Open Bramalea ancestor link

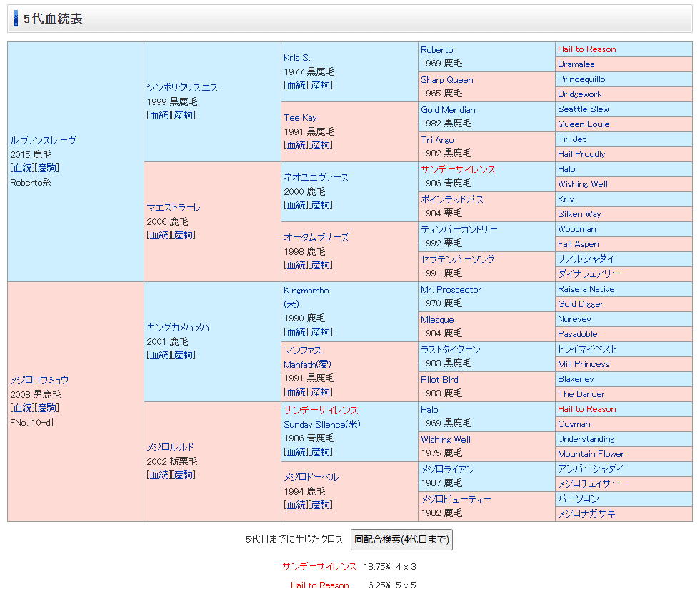tap(576, 64)
